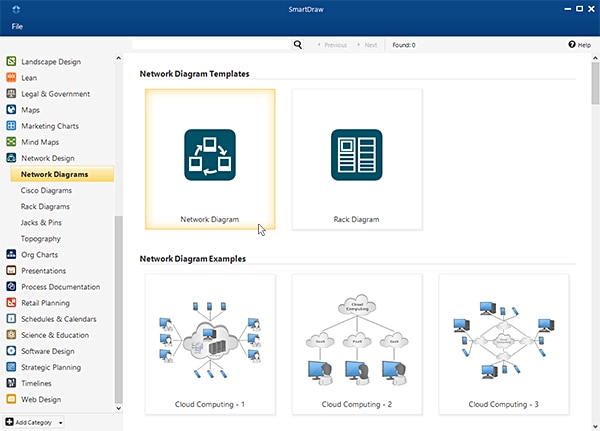
Task: Select the Process Documentation label
Action: click(60, 287)
